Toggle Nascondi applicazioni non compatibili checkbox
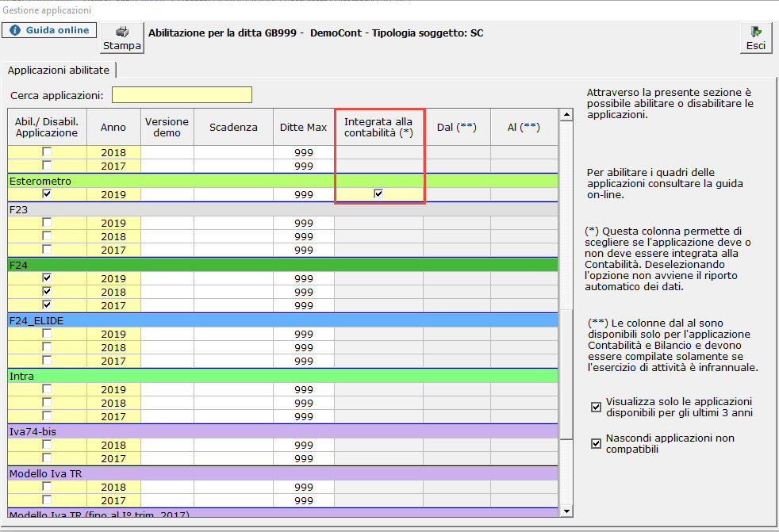 597,443
